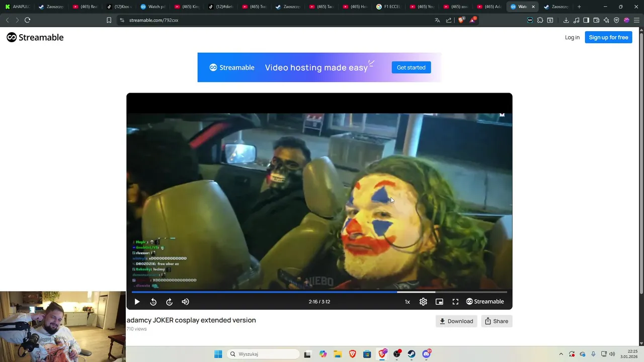Screen dimensions: 644x362
Task: Open video quality settings gear
Action: click(423, 302)
